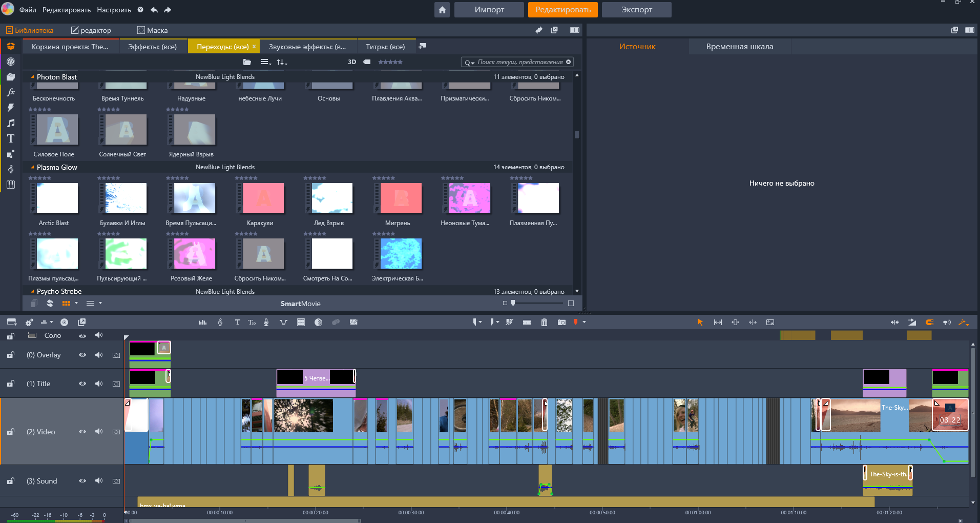Screen dimensions: 980x523
Task: Open titles T category in sidebar
Action: coord(11,138)
